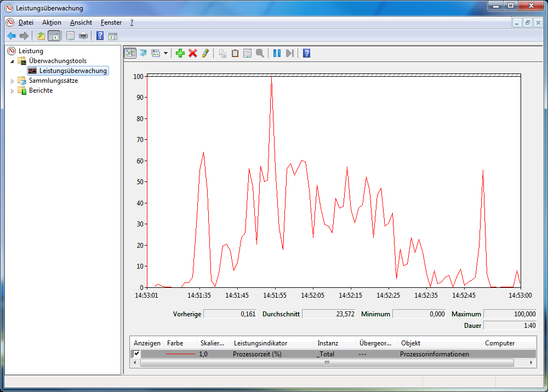Image resolution: width=548 pixels, height=392 pixels.
Task: Click the counter list horizontal scrollbar
Action: pos(327,363)
